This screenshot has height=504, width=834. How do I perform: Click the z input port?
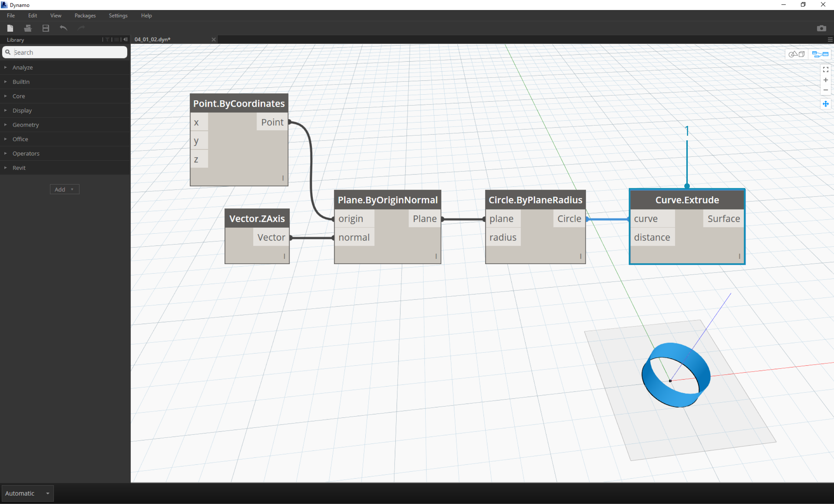click(199, 159)
